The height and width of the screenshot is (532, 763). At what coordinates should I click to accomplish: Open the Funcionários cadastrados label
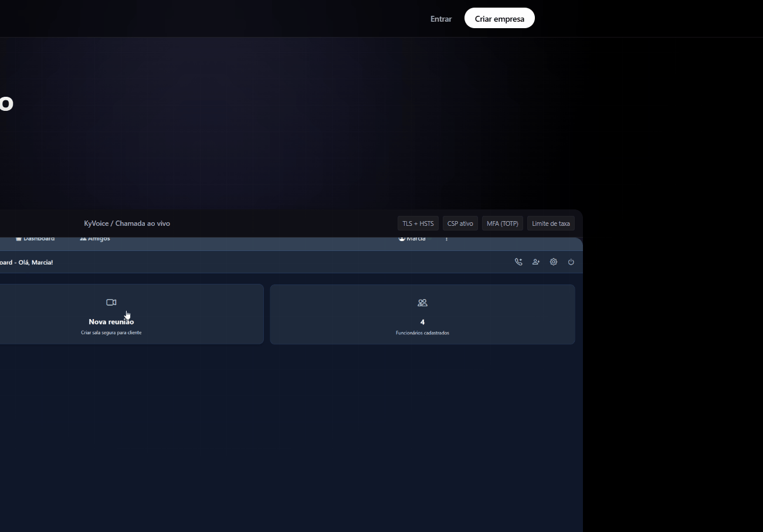(x=422, y=333)
